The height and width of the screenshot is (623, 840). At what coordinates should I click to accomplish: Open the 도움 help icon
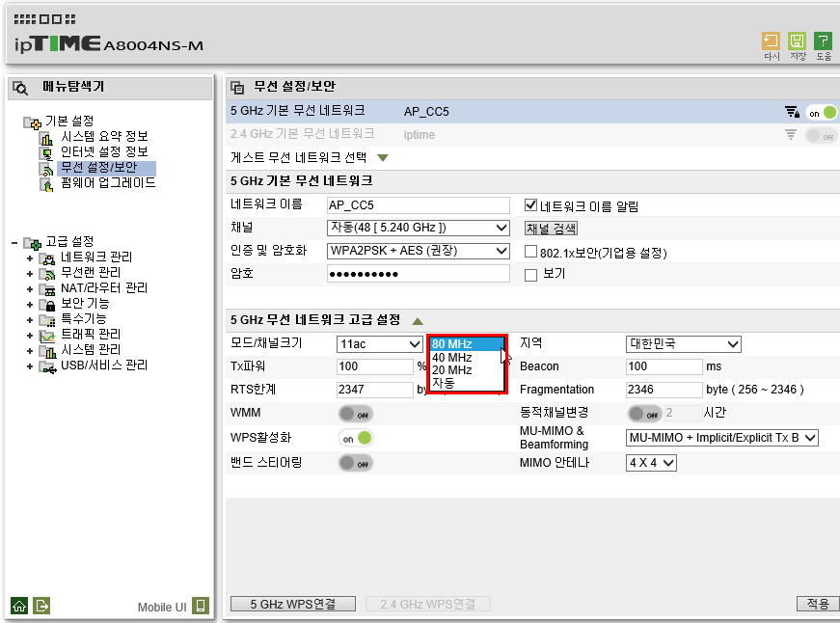tap(823, 41)
